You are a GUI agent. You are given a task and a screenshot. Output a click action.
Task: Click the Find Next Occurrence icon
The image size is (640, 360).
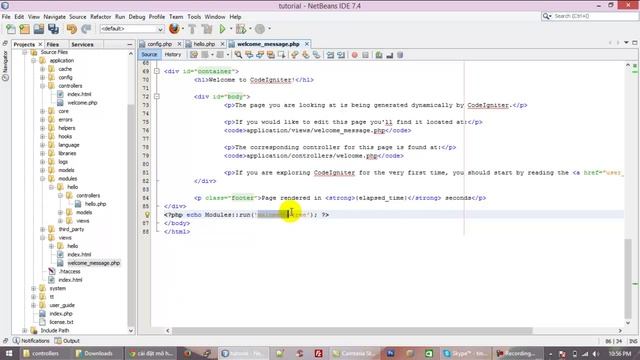(x=260, y=55)
